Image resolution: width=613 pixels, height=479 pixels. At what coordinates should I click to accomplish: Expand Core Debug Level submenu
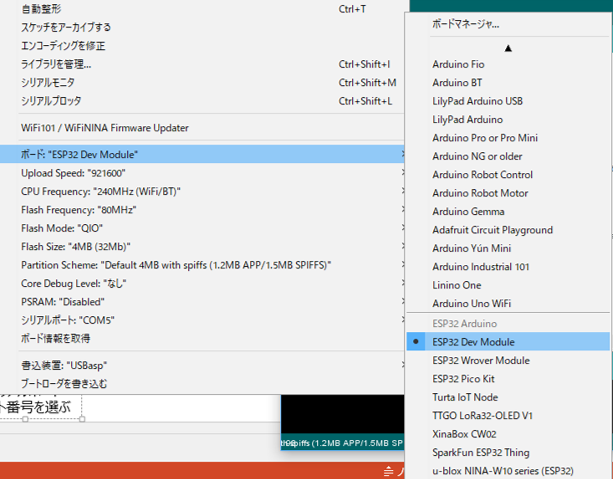click(202, 283)
